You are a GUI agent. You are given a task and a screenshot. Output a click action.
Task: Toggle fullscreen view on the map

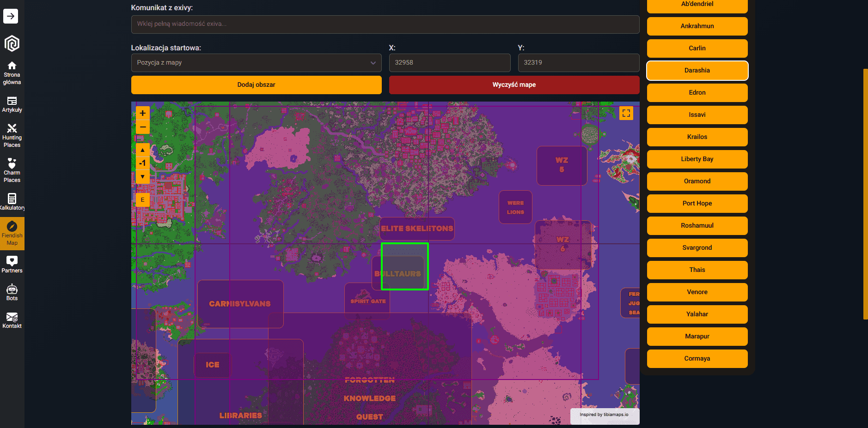(x=626, y=113)
